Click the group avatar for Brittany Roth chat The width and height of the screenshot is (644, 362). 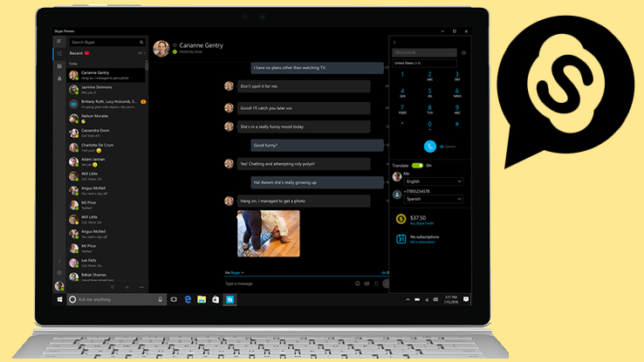point(73,104)
